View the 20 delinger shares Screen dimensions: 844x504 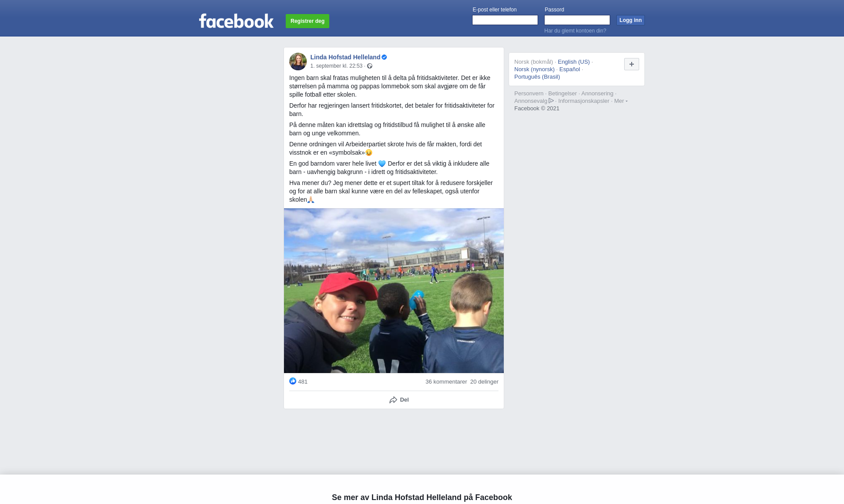coord(484,382)
